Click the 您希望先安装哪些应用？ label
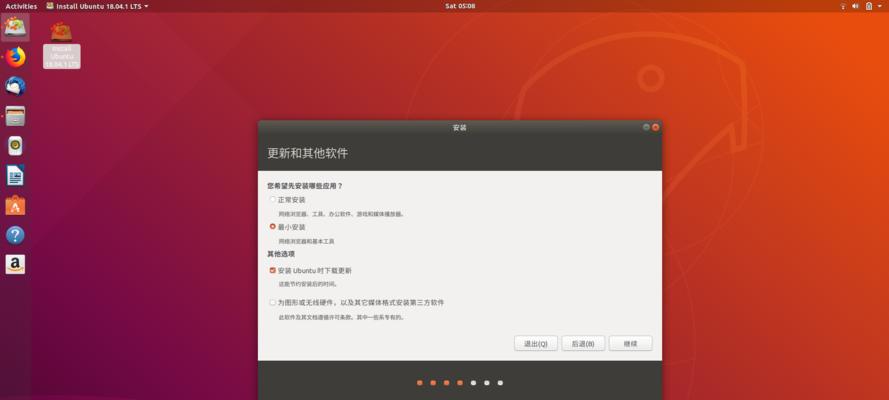Screen dimensions: 889x400 point(305,185)
